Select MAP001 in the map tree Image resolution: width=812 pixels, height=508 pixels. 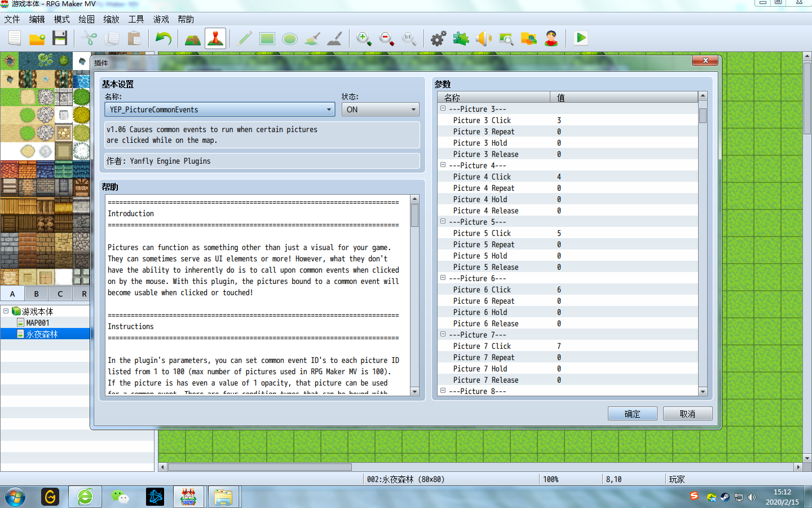[x=38, y=323]
